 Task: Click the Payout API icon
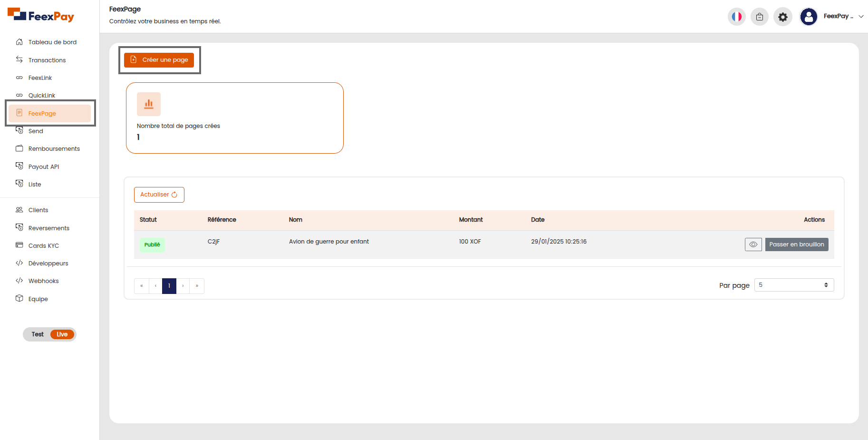tap(19, 166)
